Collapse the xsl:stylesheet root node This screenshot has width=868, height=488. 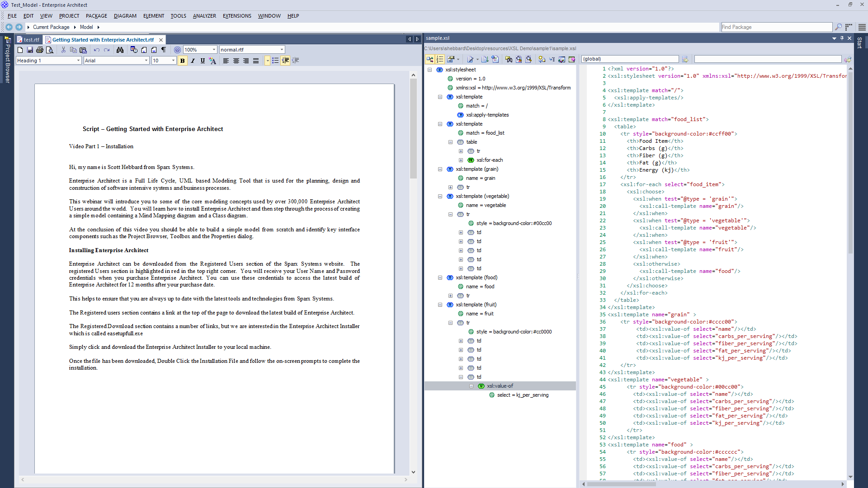point(429,70)
